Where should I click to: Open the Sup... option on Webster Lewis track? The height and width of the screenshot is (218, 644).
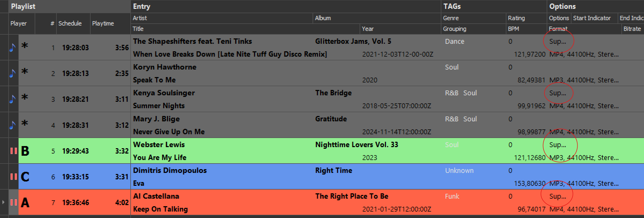coord(557,145)
